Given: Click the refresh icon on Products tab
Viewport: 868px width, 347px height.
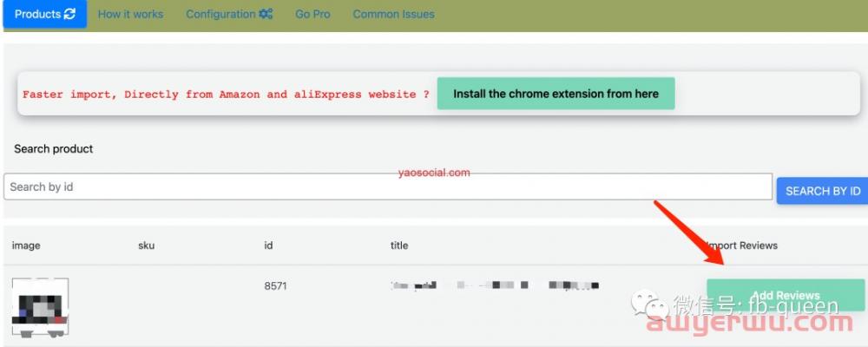Looking at the screenshot, I should click(x=70, y=14).
